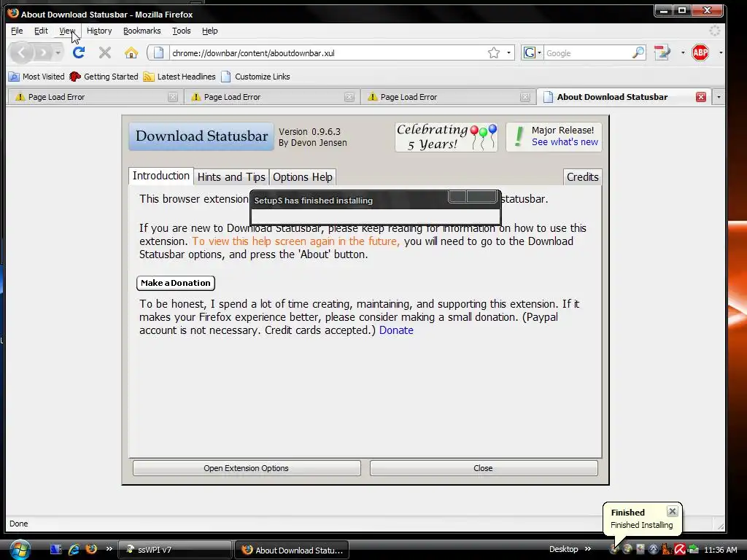Click inside the Google search box
Viewport: 747px width, 560px height.
click(x=587, y=52)
